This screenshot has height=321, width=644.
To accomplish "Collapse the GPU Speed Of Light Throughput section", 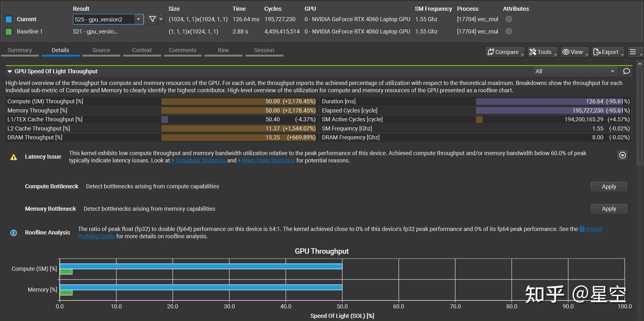I will point(10,71).
